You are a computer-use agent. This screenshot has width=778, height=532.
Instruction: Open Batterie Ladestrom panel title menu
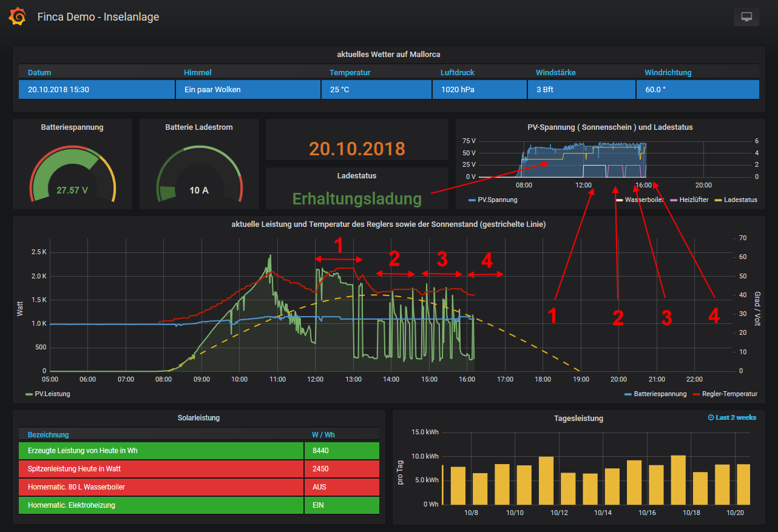click(x=198, y=127)
